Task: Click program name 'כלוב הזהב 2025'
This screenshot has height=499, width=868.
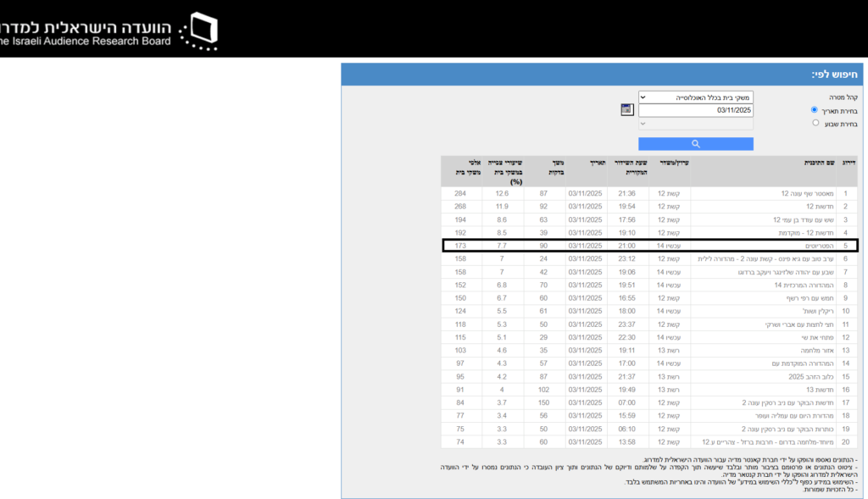Action: pos(811,377)
